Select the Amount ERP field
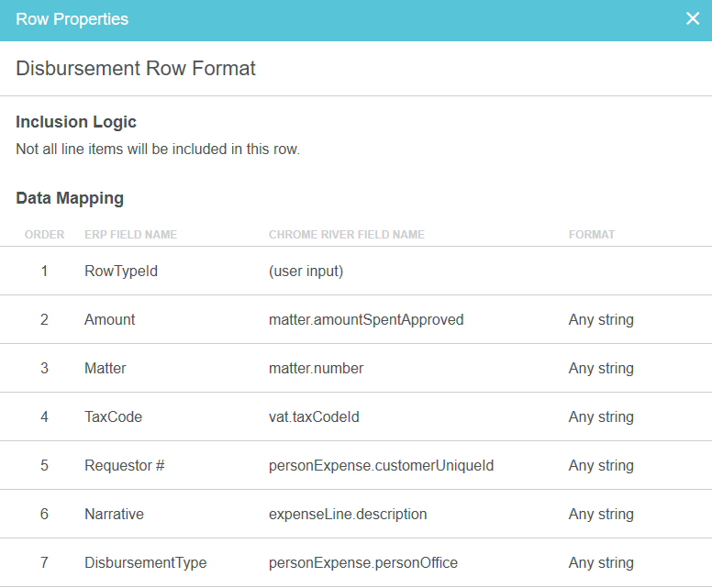 [109, 319]
